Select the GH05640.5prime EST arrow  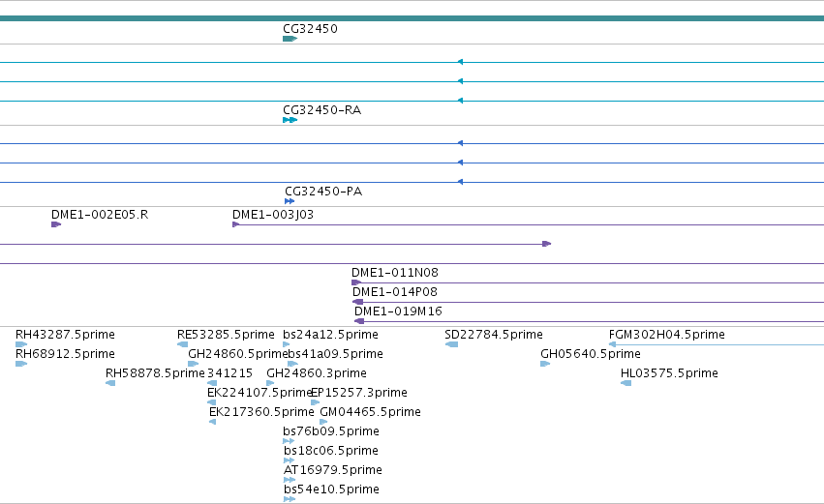(545, 365)
